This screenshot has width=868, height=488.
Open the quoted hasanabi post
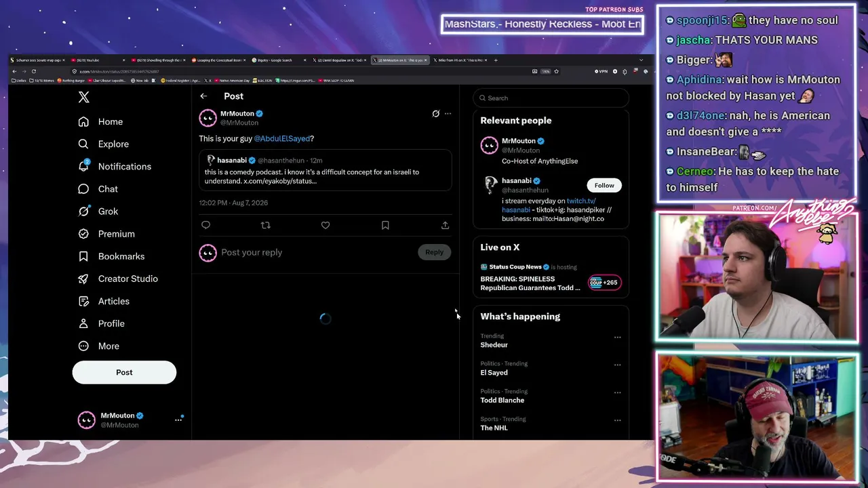pyautogui.click(x=325, y=170)
